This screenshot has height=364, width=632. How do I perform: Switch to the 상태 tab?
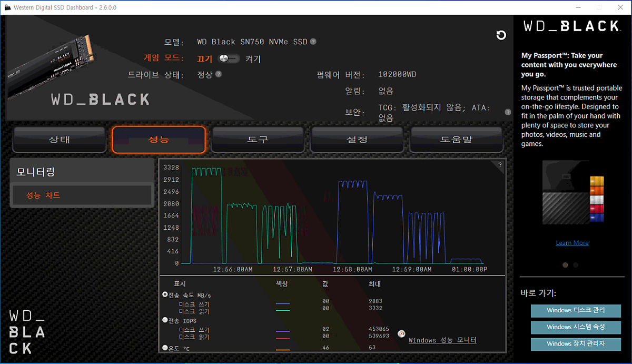tap(60, 140)
